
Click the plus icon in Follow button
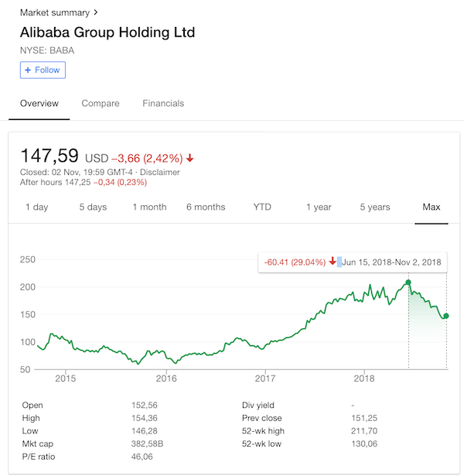pos(28,70)
